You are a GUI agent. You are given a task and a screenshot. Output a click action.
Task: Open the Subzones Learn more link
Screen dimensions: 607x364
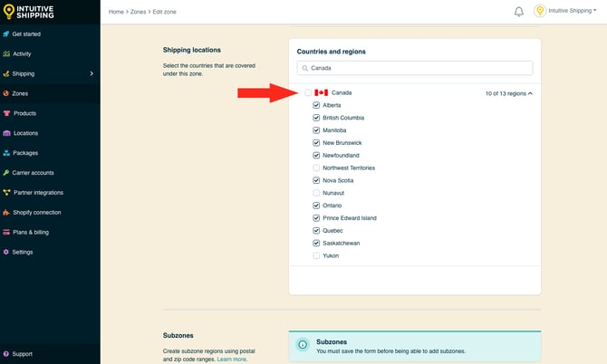231,359
